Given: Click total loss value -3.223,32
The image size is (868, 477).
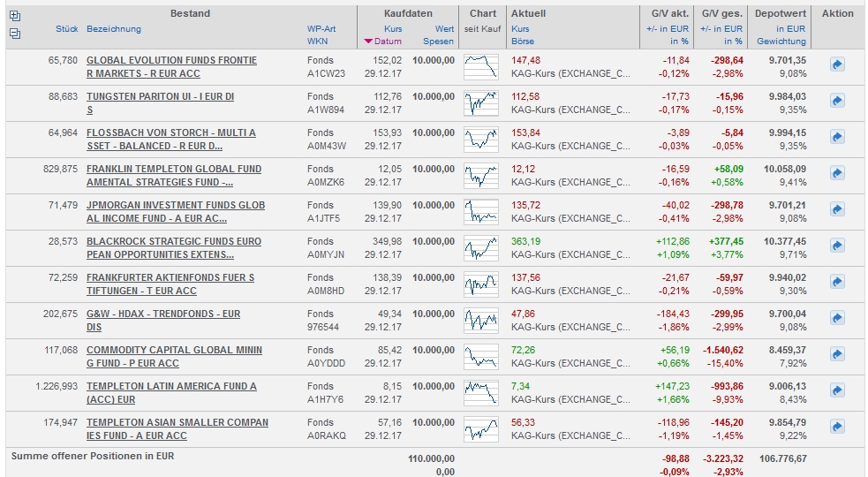Looking at the screenshot, I should pos(723,458).
